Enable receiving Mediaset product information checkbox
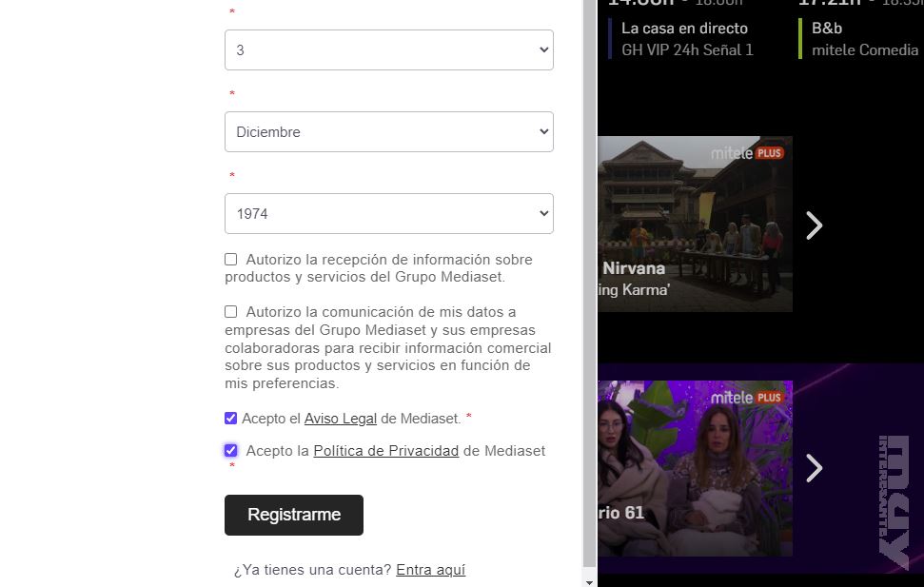Image resolution: width=924 pixels, height=587 pixels. tap(231, 260)
